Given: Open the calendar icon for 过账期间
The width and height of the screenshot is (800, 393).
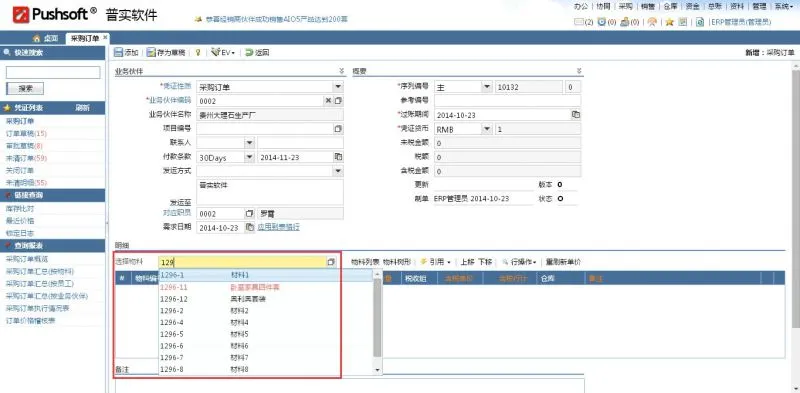Looking at the screenshot, I should point(576,115).
